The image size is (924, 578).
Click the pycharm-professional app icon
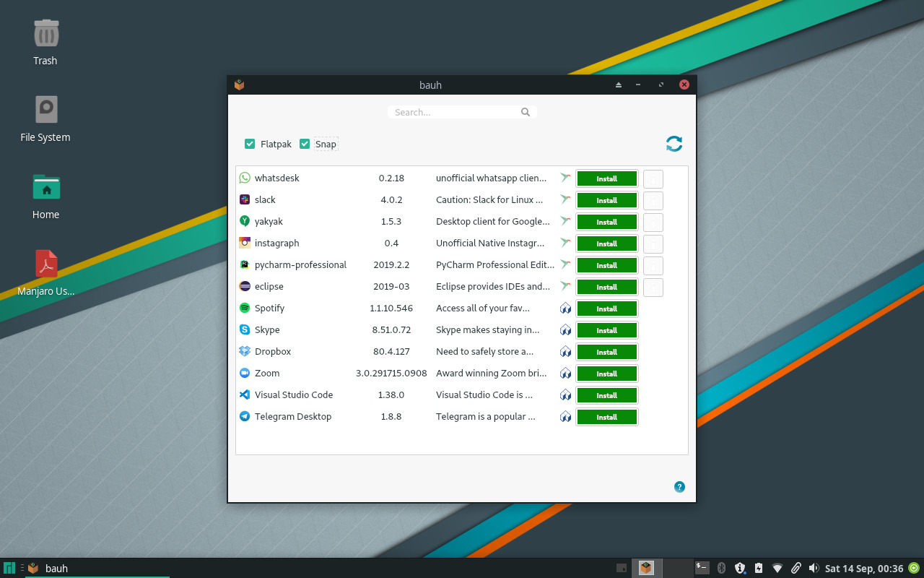pos(245,264)
